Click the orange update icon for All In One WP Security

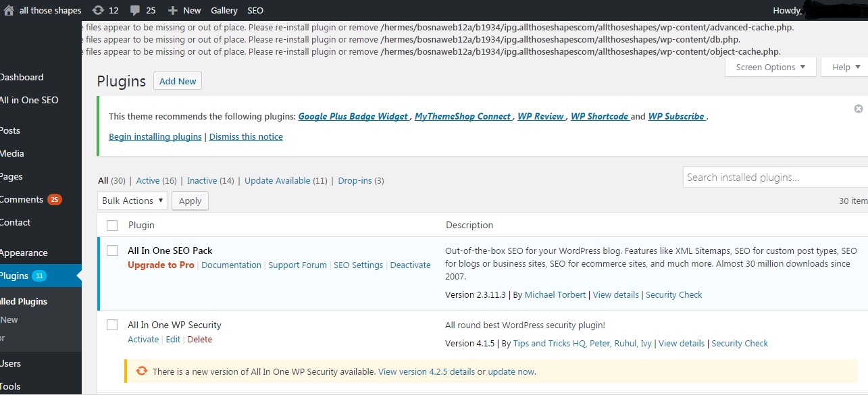pyautogui.click(x=142, y=371)
